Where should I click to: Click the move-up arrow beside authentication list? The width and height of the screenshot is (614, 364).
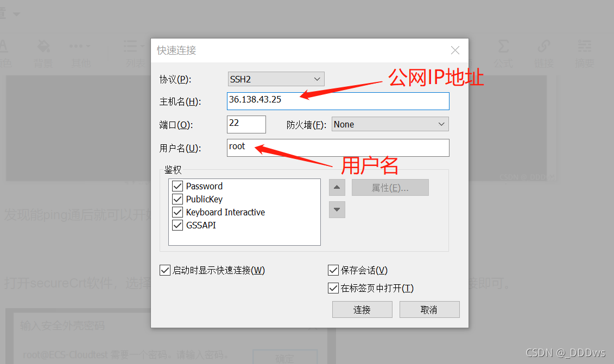pos(337,188)
